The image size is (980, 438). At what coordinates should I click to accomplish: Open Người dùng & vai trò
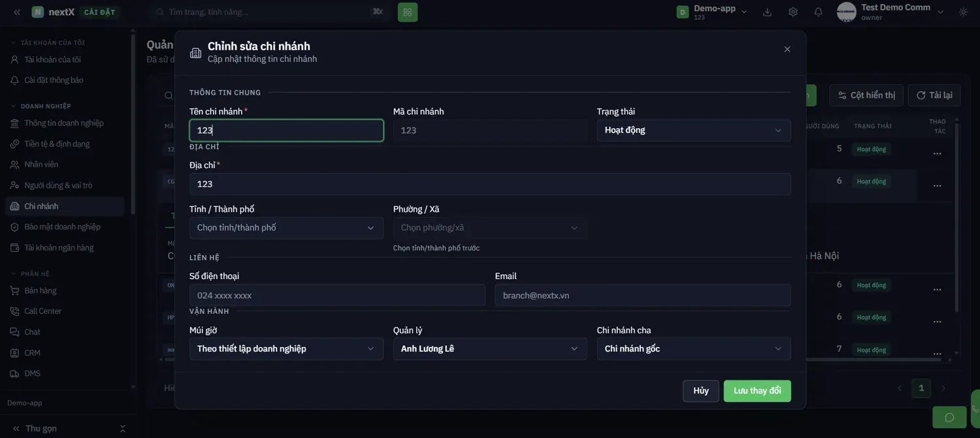pos(65,185)
